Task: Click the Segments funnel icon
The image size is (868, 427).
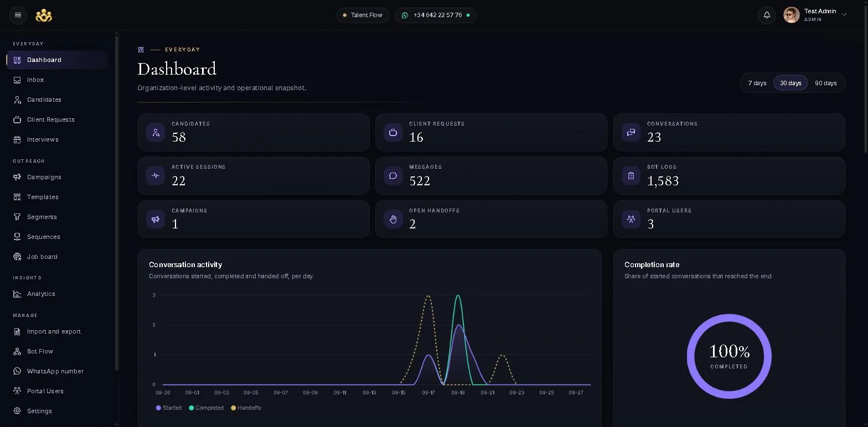Action: (x=17, y=217)
